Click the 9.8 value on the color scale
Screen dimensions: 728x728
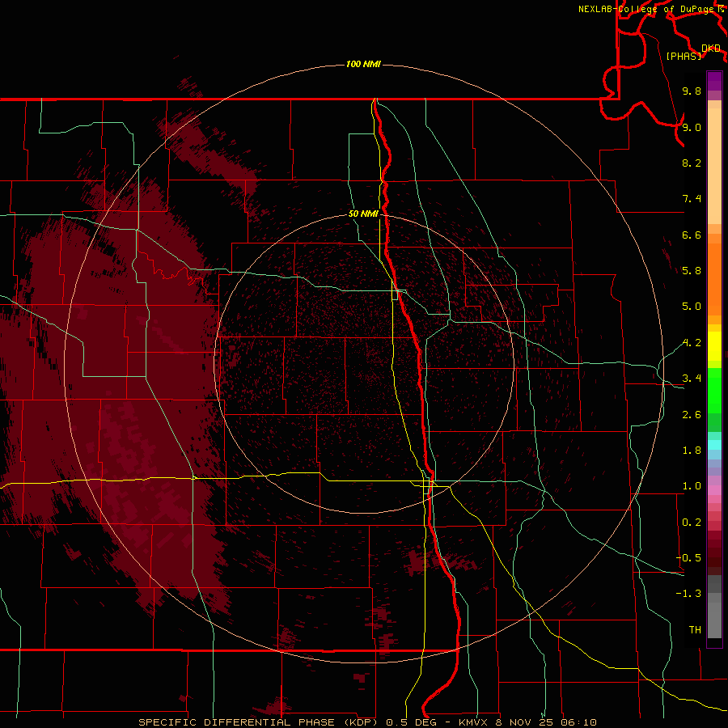coord(692,91)
